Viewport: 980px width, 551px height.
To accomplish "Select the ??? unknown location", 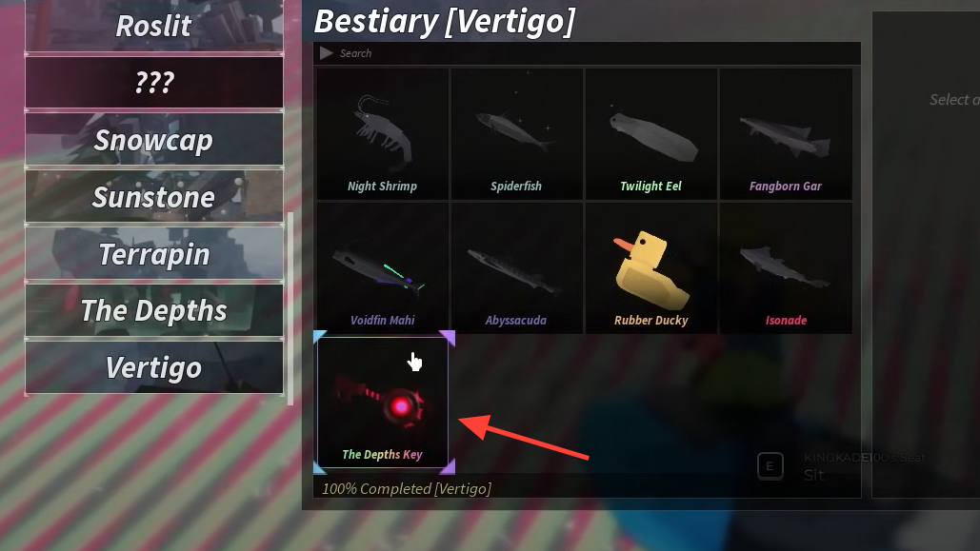I will click(153, 83).
